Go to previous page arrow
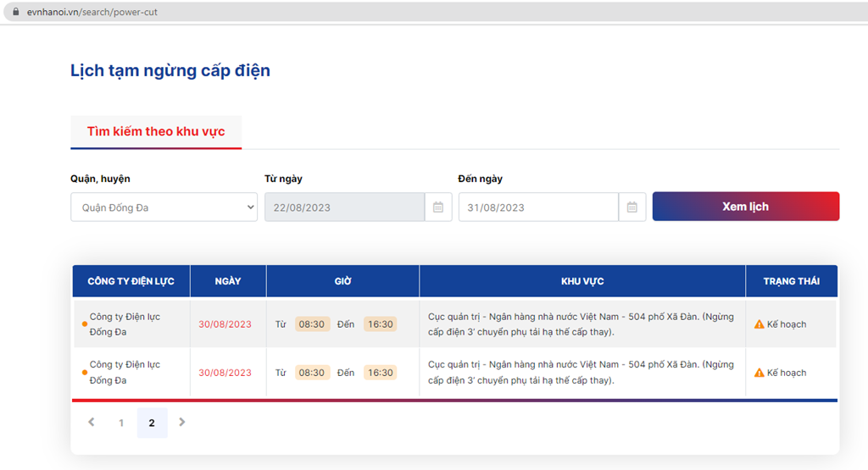Image resolution: width=868 pixels, height=470 pixels. click(92, 423)
